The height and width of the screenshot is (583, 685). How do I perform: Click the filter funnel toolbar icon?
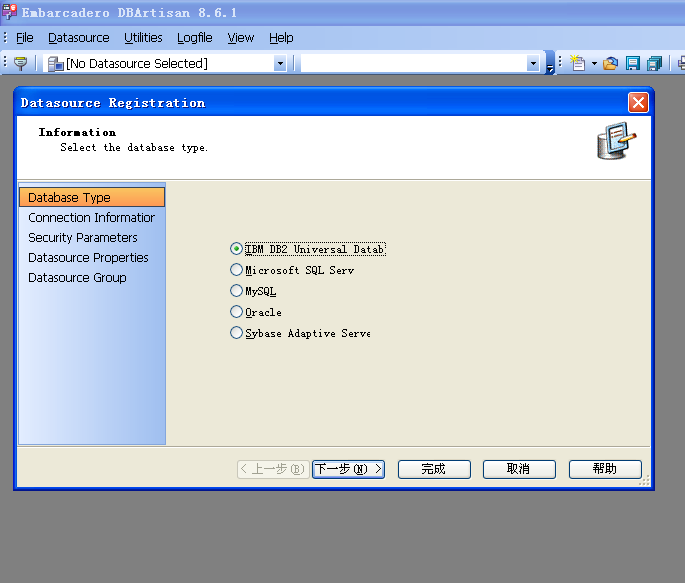click(x=20, y=63)
